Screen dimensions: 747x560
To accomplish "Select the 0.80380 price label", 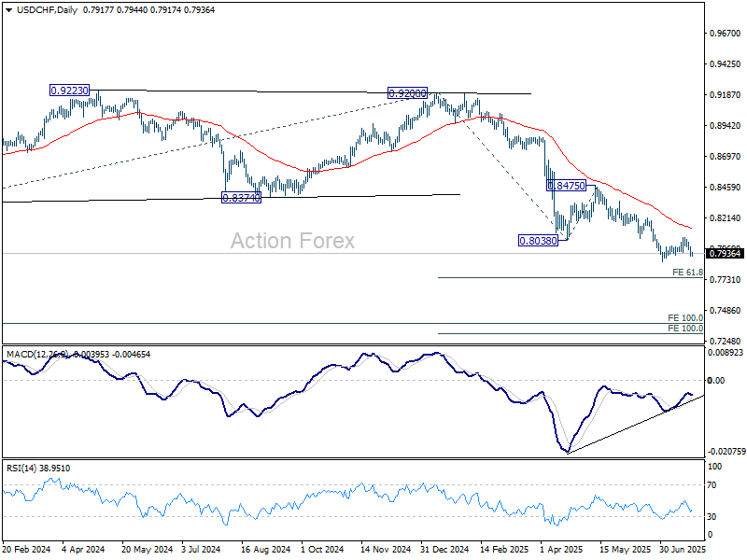I will click(x=539, y=241).
